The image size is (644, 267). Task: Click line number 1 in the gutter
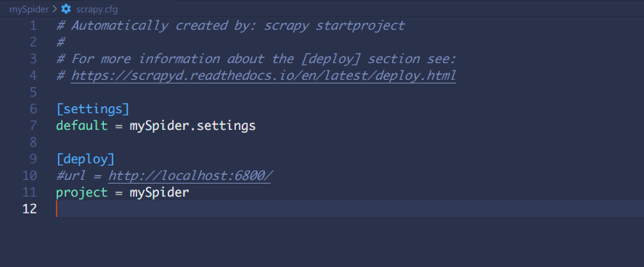click(x=33, y=26)
